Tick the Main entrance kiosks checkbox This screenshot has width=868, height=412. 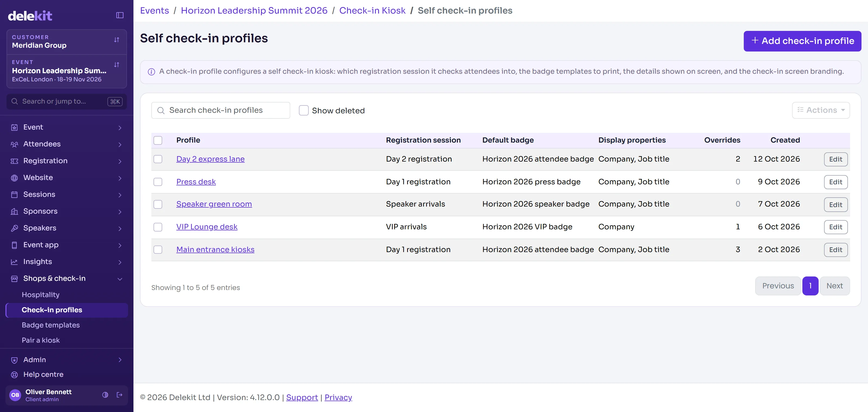[x=158, y=249]
